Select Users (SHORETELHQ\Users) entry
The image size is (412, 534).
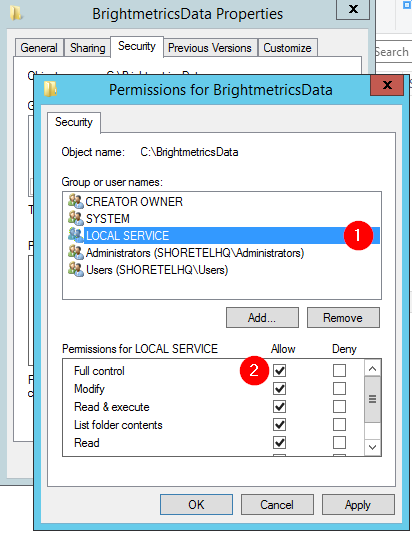(224, 270)
